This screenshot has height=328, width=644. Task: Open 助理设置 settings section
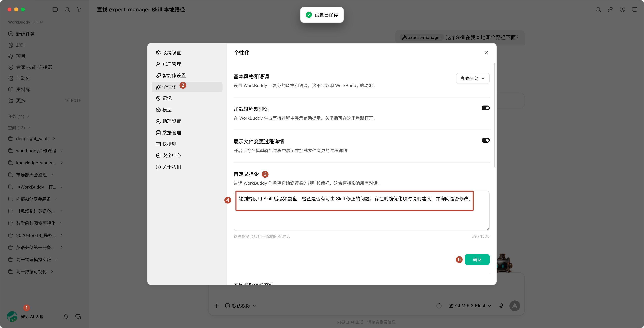[x=187, y=121]
